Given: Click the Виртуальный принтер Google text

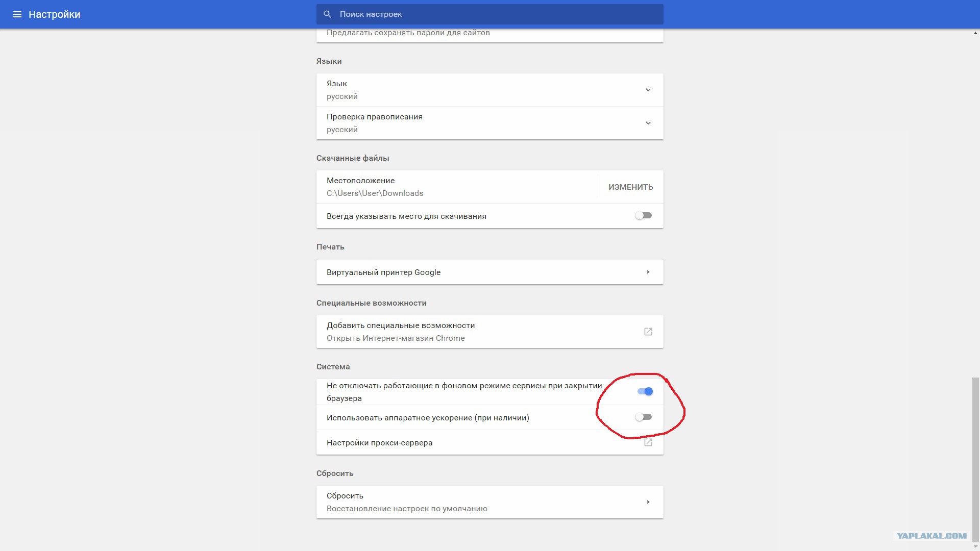Looking at the screenshot, I should tap(383, 272).
